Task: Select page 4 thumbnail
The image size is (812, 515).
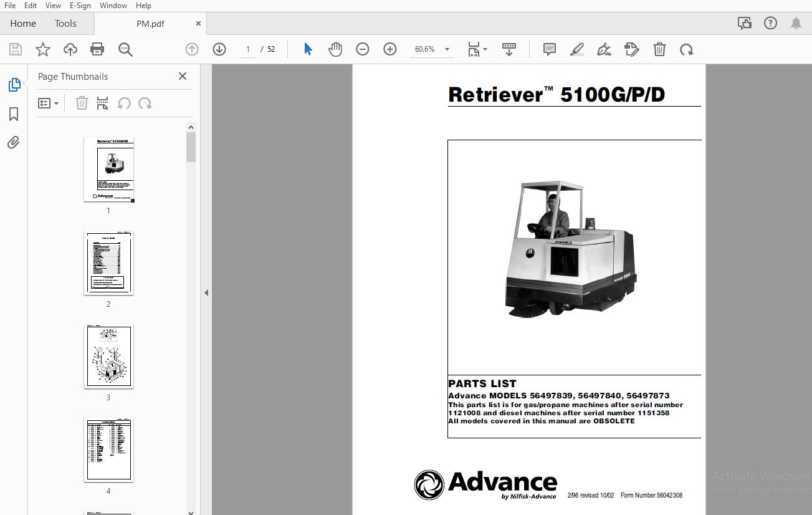Action: [109, 450]
